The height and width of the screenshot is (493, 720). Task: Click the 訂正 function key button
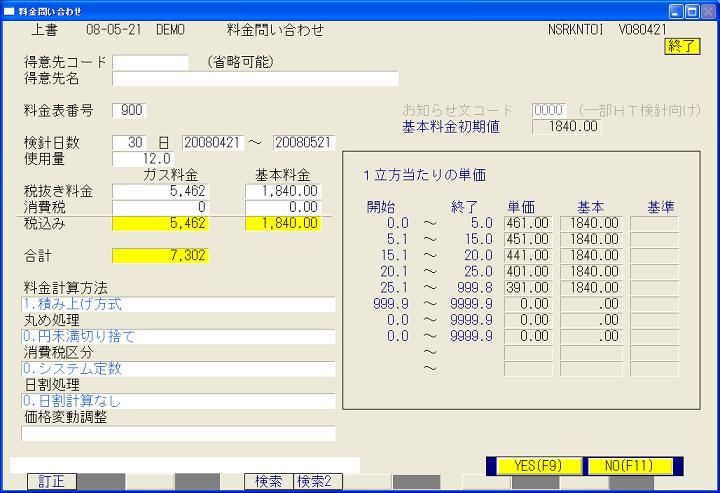coord(51,482)
